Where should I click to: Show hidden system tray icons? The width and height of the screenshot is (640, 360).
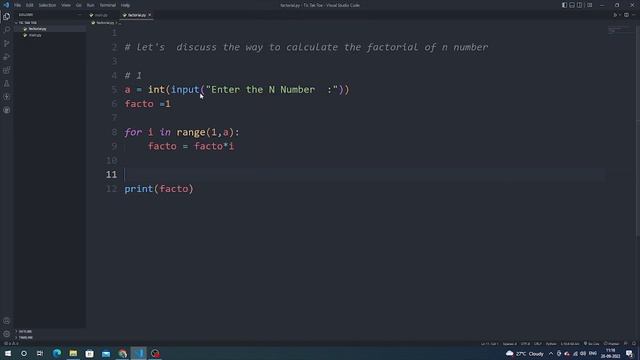click(x=551, y=353)
